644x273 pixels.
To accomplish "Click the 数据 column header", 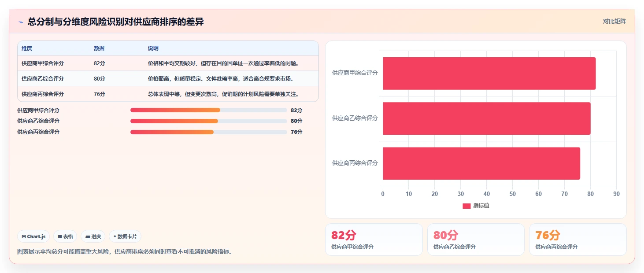I will (x=99, y=48).
